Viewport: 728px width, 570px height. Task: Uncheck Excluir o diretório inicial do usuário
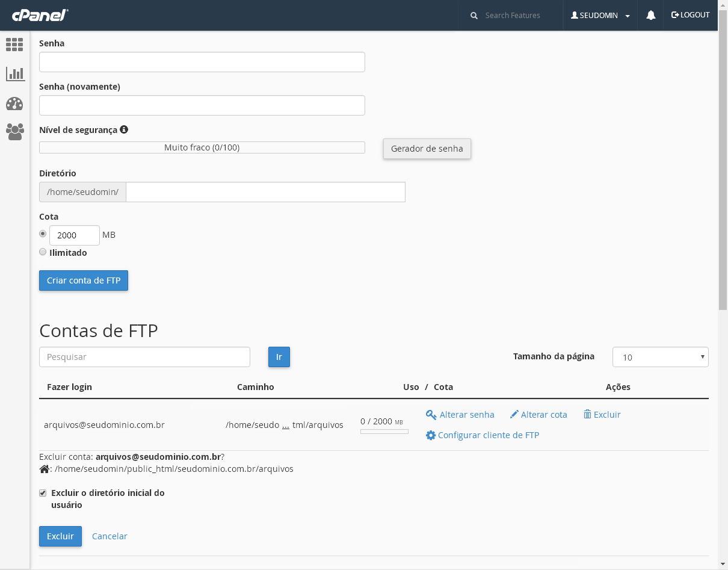(x=43, y=493)
